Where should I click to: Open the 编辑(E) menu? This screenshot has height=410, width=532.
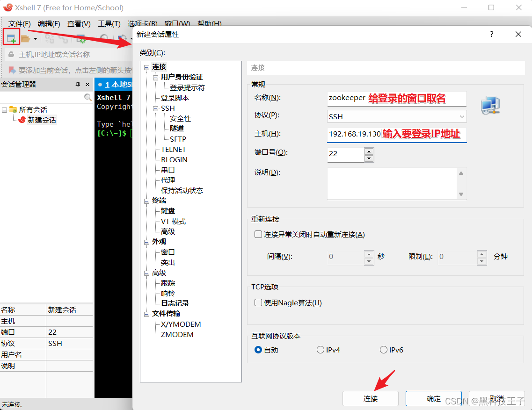tap(49, 24)
